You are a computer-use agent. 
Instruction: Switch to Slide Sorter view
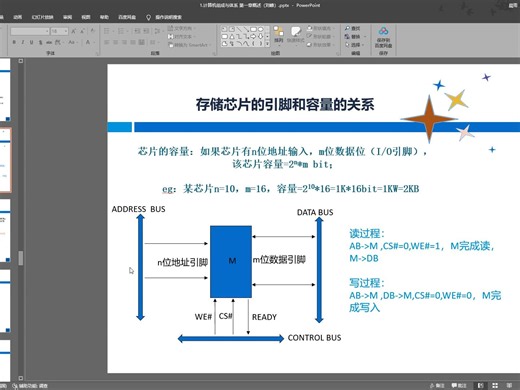(x=495, y=386)
